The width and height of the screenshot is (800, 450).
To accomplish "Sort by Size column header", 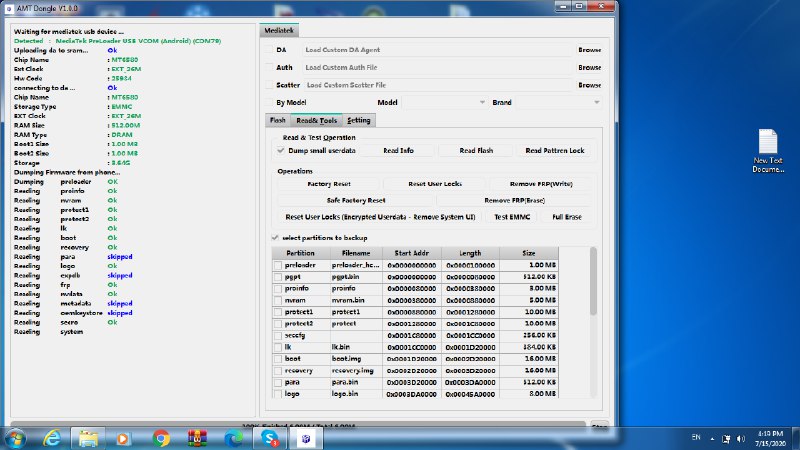I will point(529,253).
